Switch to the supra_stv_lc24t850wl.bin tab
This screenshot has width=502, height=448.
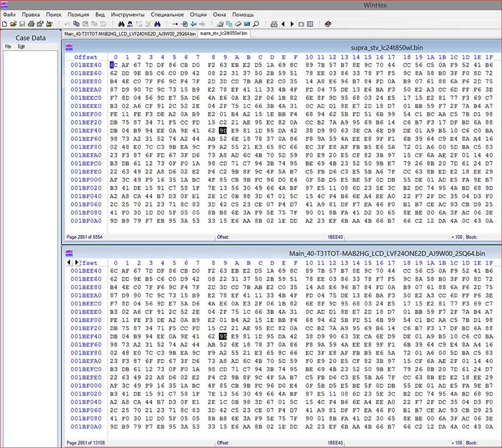tap(223, 34)
